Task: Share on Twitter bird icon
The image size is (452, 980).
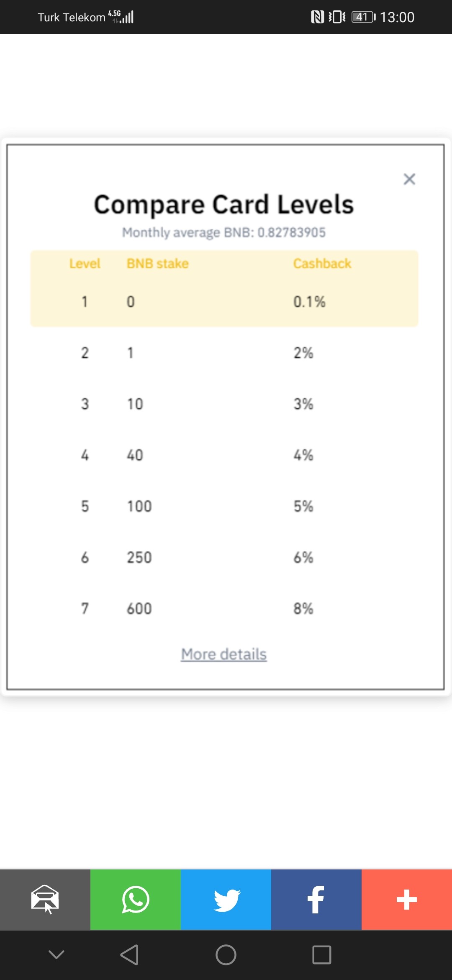Action: pyautogui.click(x=226, y=900)
